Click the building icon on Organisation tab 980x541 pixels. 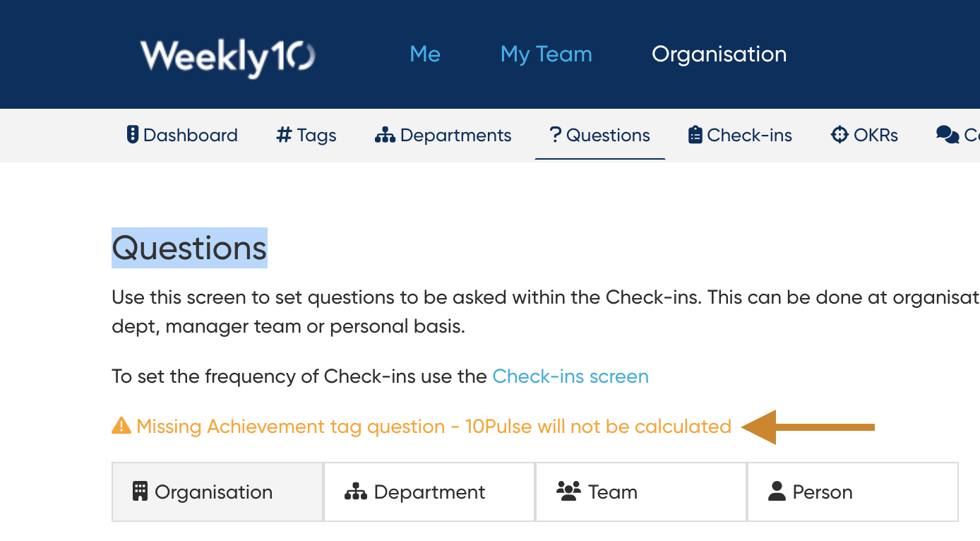coord(141,492)
